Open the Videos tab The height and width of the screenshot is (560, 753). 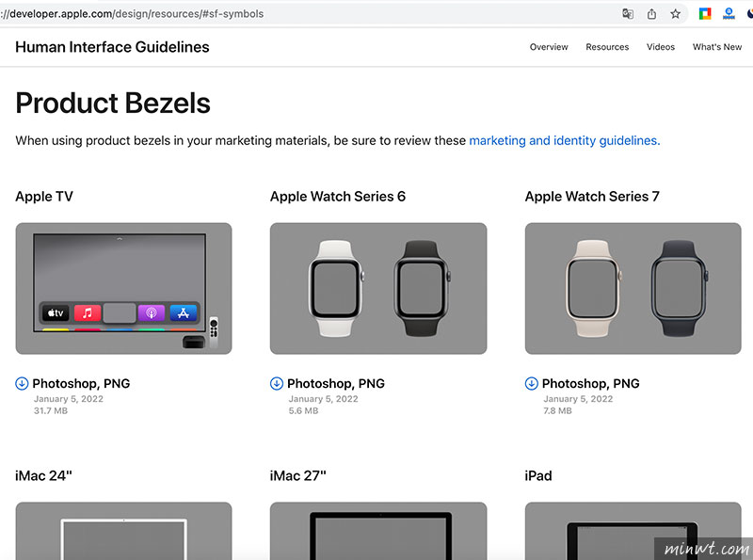point(661,47)
